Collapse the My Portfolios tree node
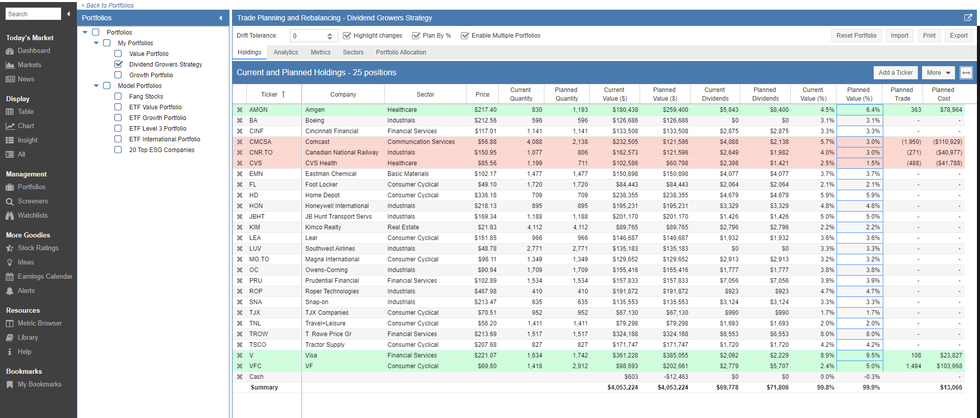This screenshot has width=980, height=418. pyautogui.click(x=96, y=43)
